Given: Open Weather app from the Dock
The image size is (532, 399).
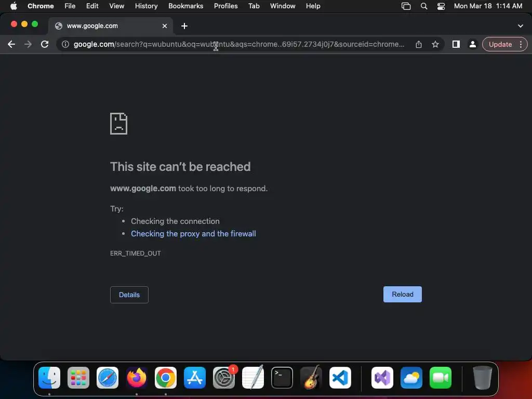Looking at the screenshot, I should [x=411, y=378].
